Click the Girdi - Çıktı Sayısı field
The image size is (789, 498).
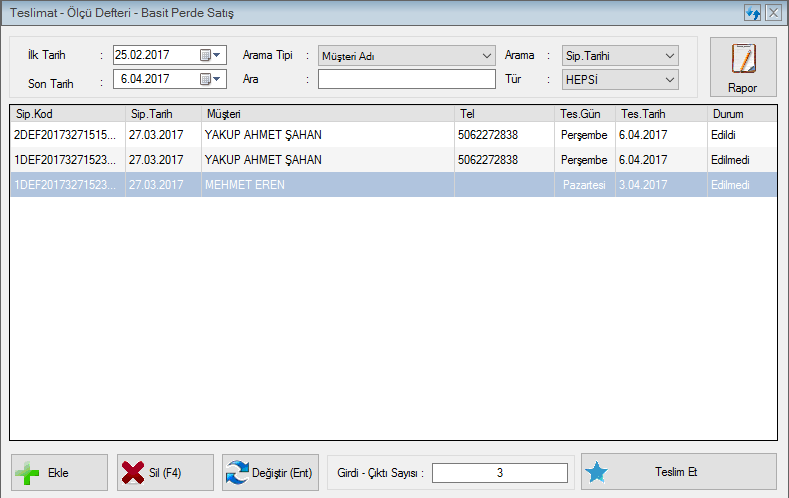click(x=499, y=473)
